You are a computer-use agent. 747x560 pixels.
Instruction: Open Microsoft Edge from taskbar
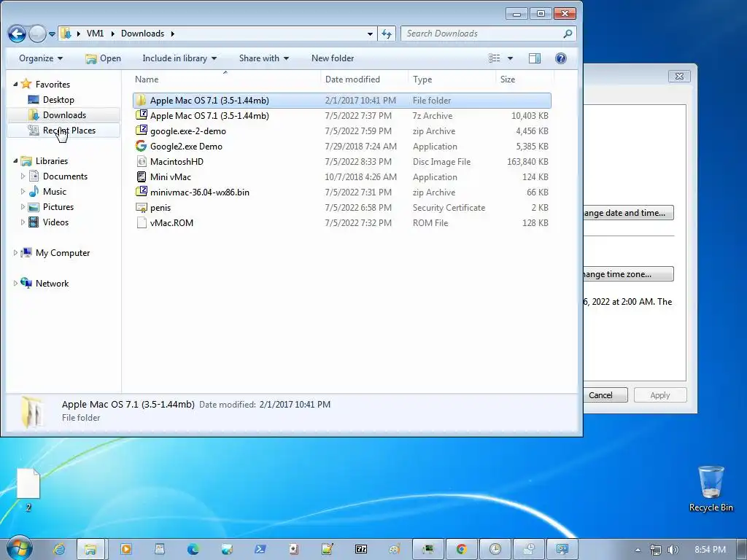click(193, 550)
